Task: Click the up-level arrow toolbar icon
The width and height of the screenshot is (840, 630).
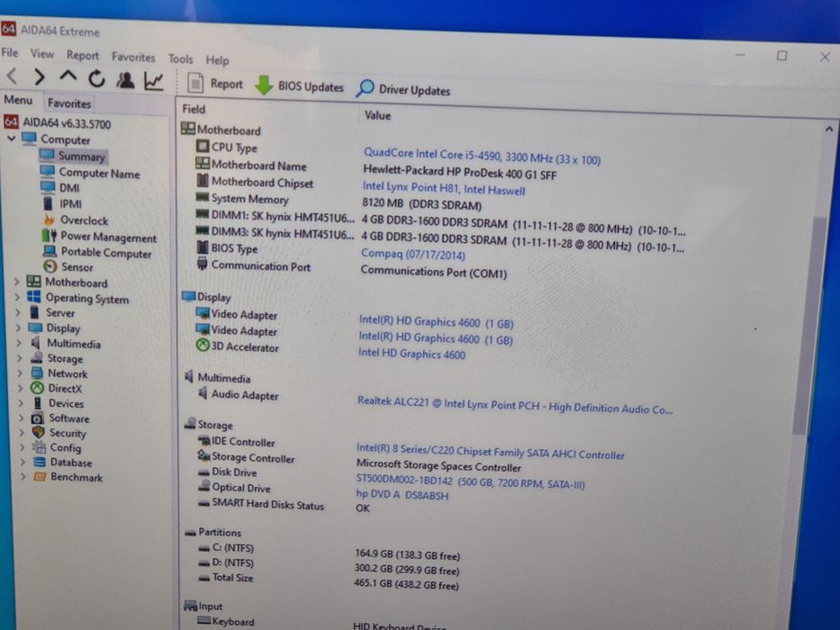Action: [x=68, y=76]
